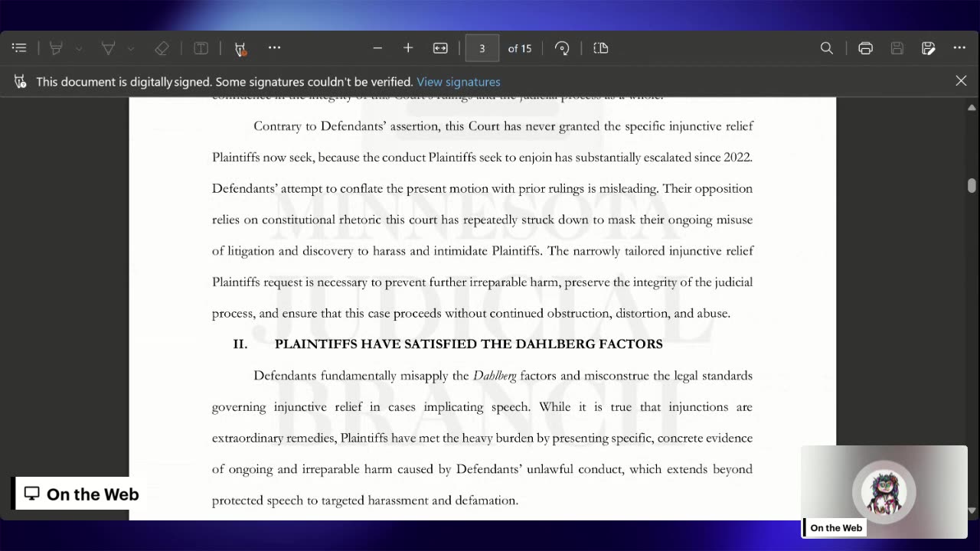Click the line starting 'Contrary to Defendants' assertion'
The height and width of the screenshot is (551, 980).
point(503,126)
